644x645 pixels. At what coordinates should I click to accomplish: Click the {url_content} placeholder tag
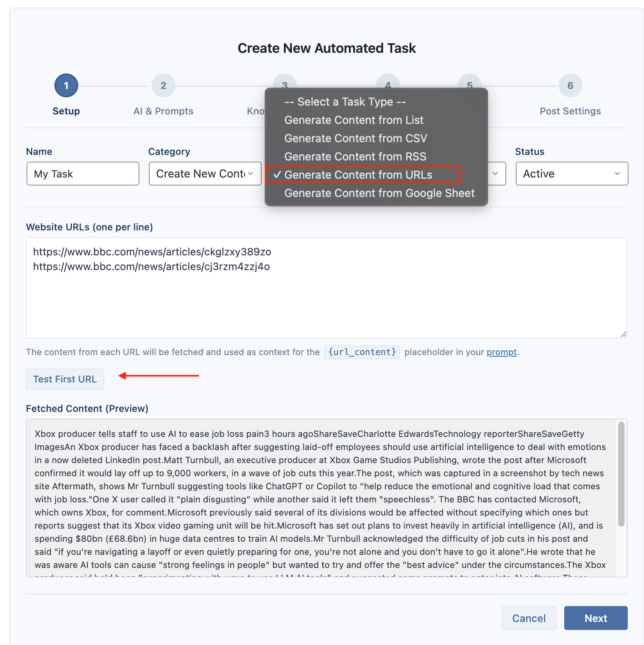pyautogui.click(x=362, y=352)
